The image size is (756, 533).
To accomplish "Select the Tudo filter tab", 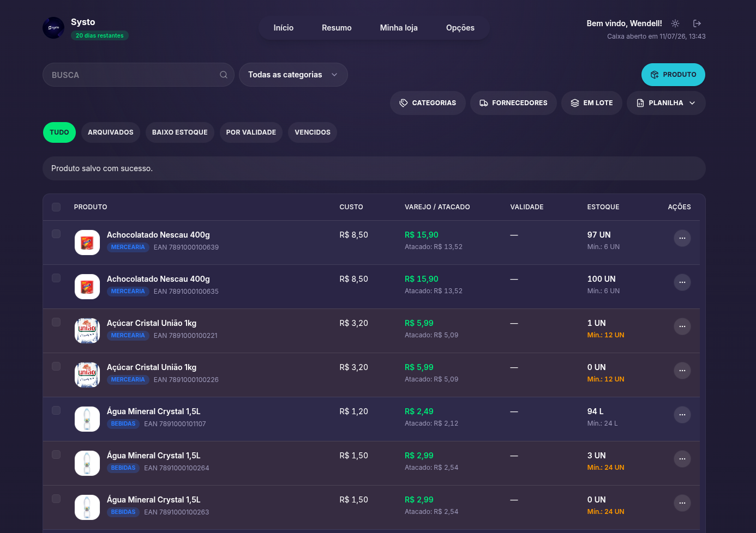I will pyautogui.click(x=59, y=132).
